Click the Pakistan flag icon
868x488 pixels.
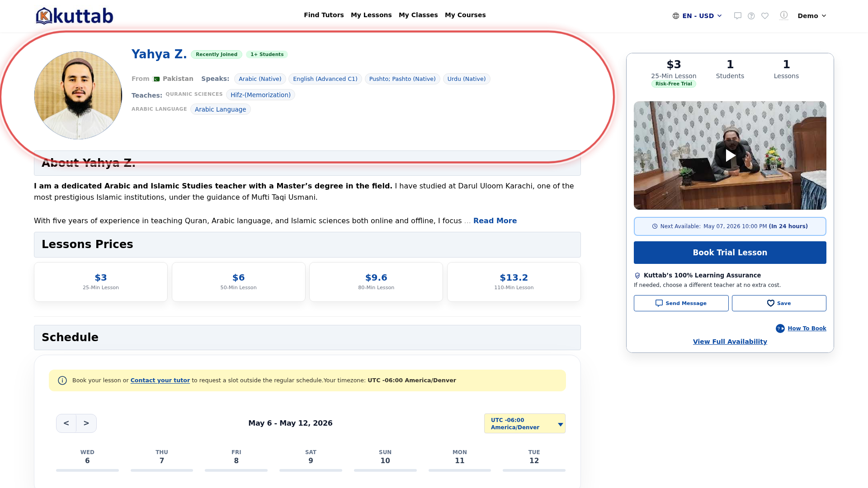[x=156, y=79]
